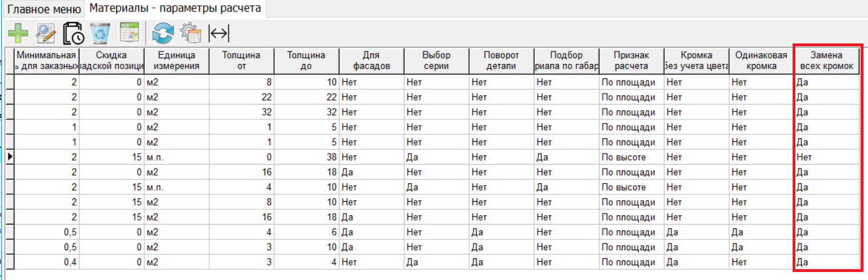
Task: Select the Поворот детали column header
Action: tap(501, 61)
